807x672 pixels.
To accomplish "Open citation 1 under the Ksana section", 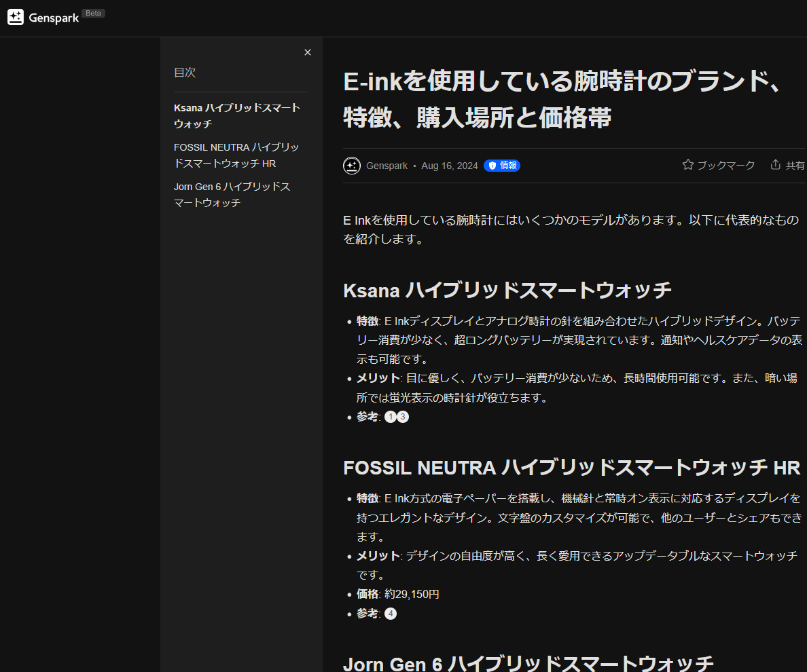I will (x=390, y=417).
